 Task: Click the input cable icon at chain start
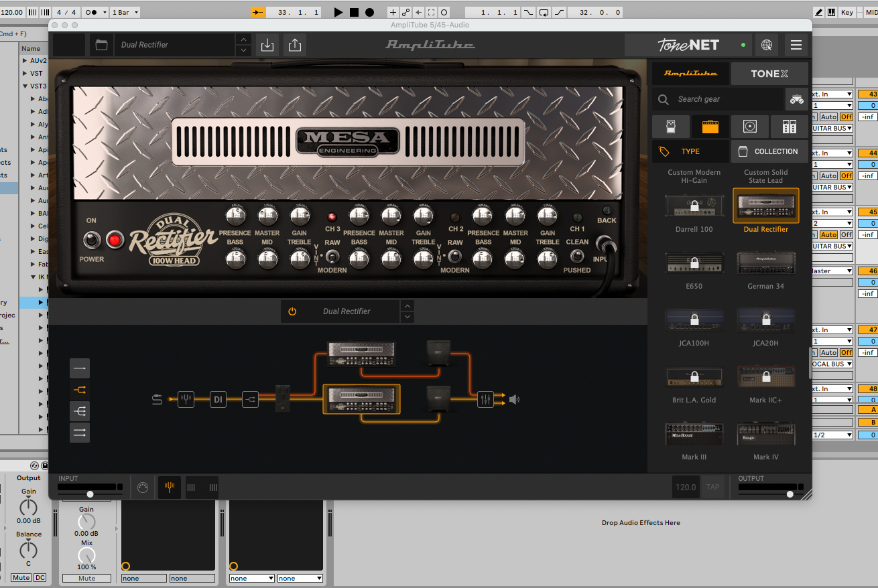(x=157, y=400)
